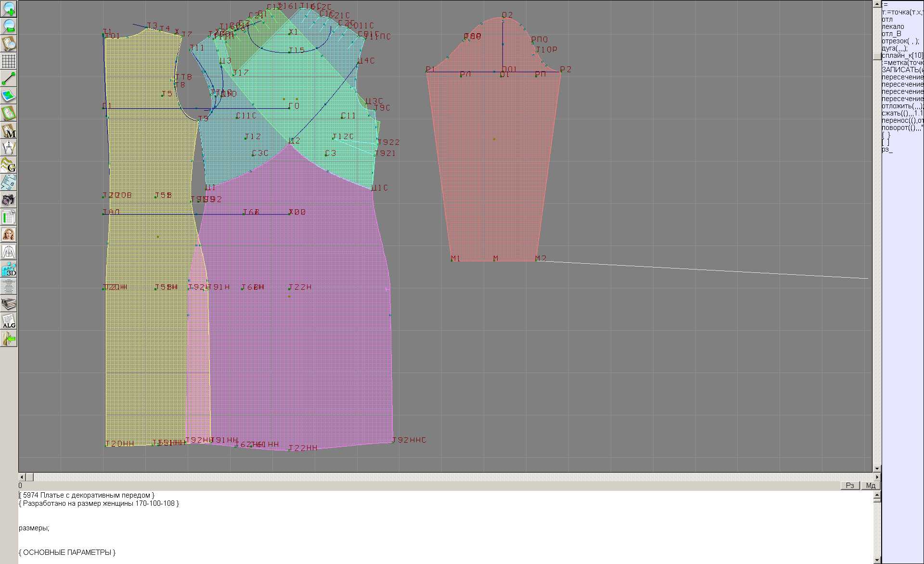Click the exit door arrow icon
924x564 pixels.
pos(9,339)
